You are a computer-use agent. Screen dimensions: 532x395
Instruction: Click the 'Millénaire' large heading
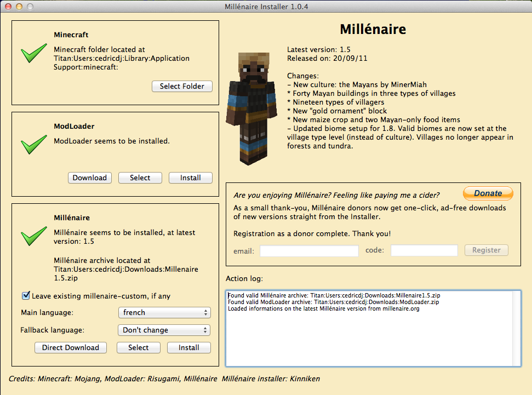[373, 29]
